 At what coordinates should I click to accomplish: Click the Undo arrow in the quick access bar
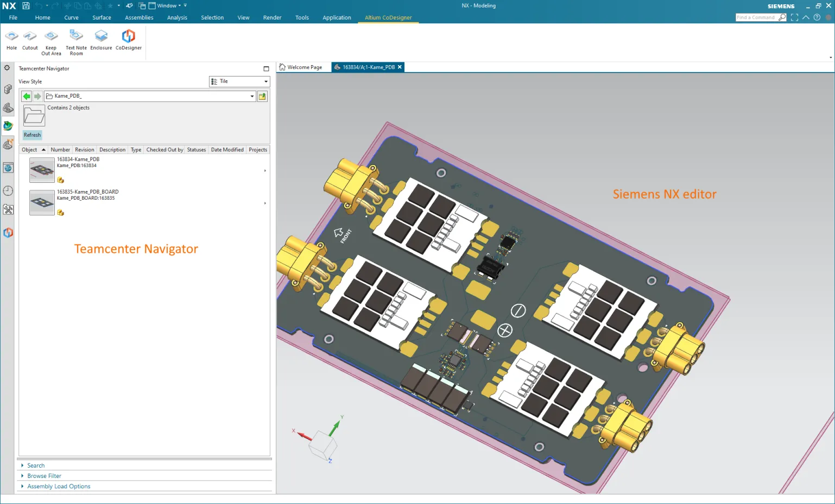point(39,6)
